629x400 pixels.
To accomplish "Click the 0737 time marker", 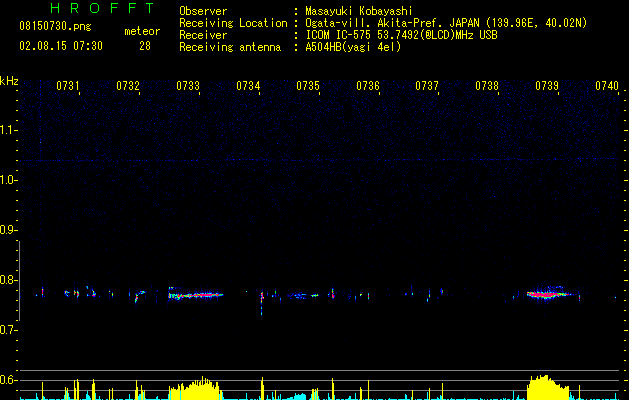I will click(427, 86).
